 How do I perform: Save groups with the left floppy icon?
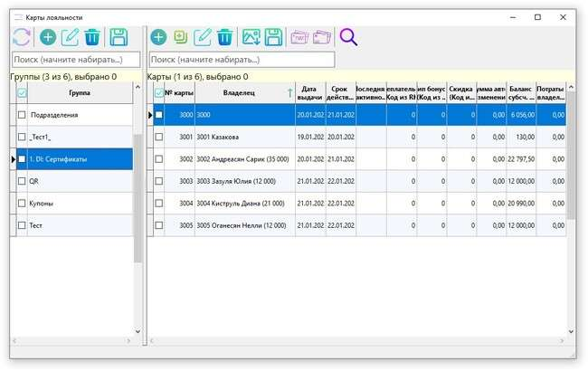click(118, 37)
